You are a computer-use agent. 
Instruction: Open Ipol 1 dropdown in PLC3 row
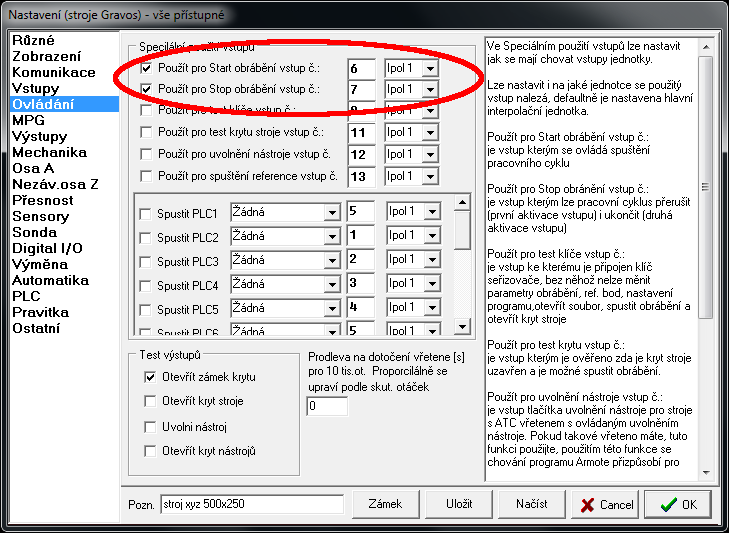click(432, 260)
